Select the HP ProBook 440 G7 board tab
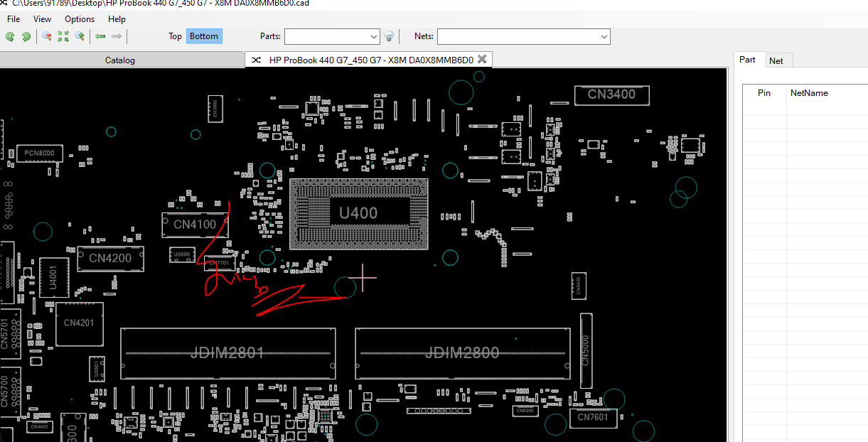Image resolution: width=868 pixels, height=442 pixels. click(370, 60)
